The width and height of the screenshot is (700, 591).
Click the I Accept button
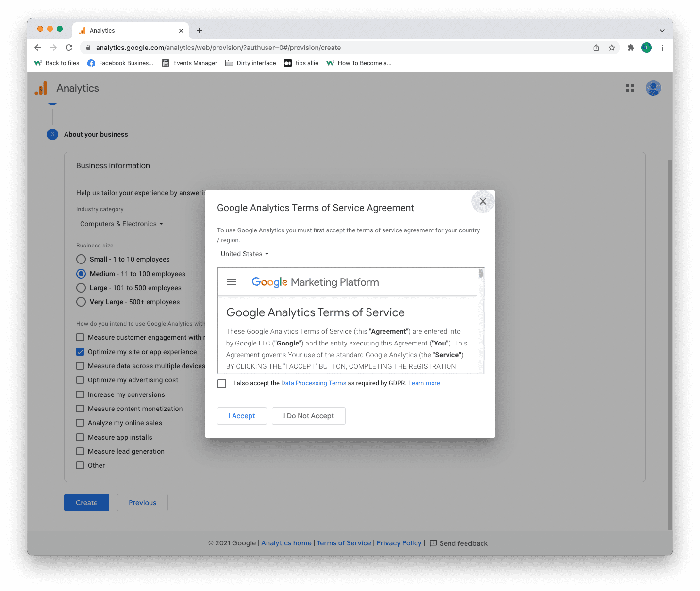(x=242, y=416)
